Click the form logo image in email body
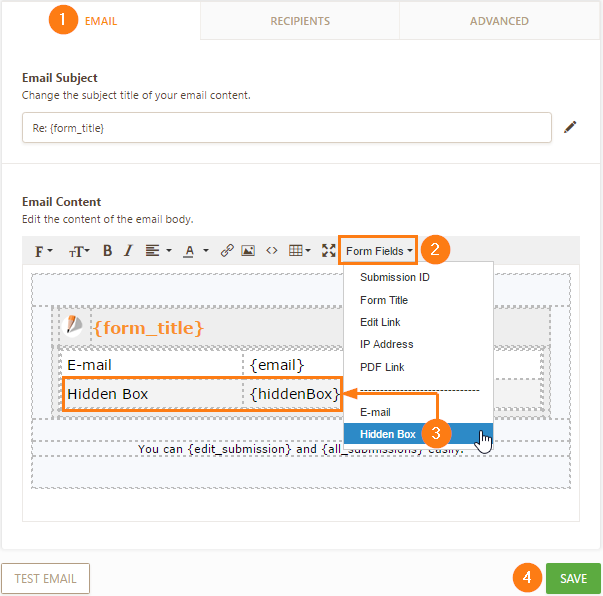 75,326
